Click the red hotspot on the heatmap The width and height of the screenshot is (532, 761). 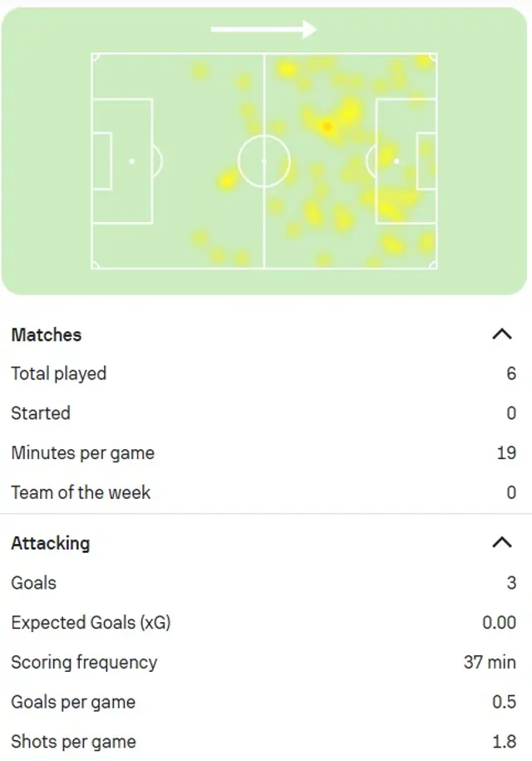(x=327, y=126)
